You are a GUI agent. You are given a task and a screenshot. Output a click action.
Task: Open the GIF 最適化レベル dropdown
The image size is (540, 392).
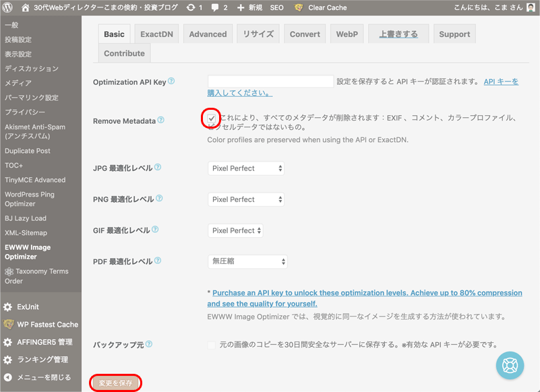235,230
